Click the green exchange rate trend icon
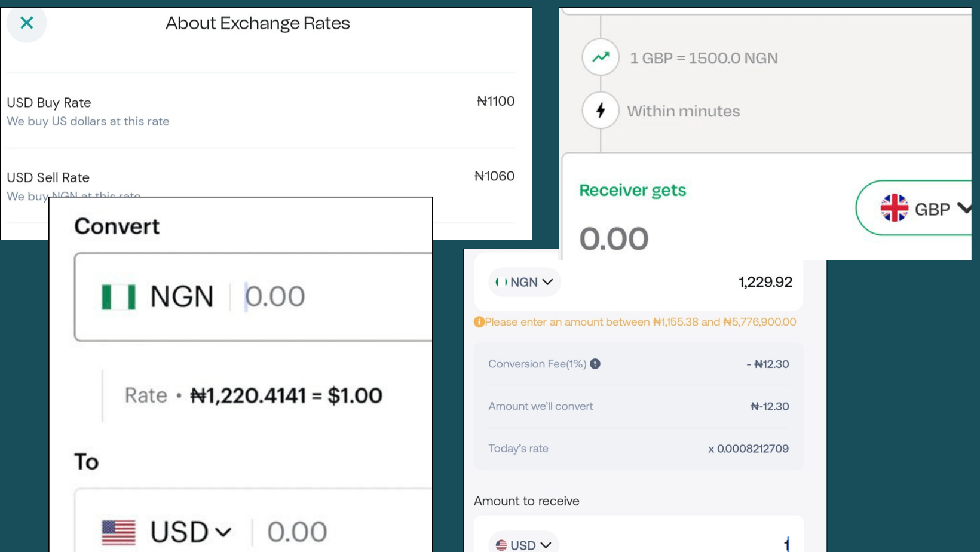 point(599,57)
